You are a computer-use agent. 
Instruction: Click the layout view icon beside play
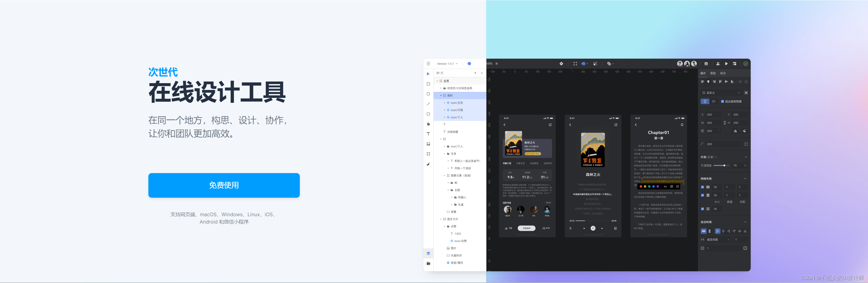click(x=735, y=64)
